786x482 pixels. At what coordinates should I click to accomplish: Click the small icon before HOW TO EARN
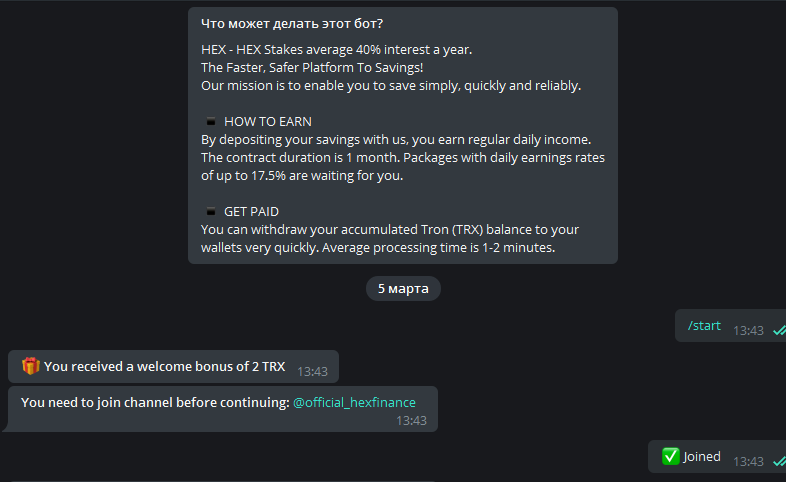pos(210,122)
